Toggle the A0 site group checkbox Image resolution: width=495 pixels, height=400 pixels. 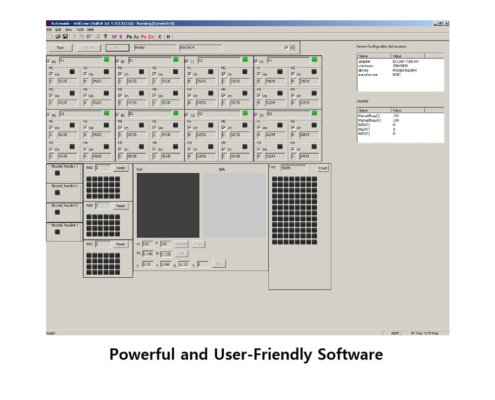pos(49,61)
